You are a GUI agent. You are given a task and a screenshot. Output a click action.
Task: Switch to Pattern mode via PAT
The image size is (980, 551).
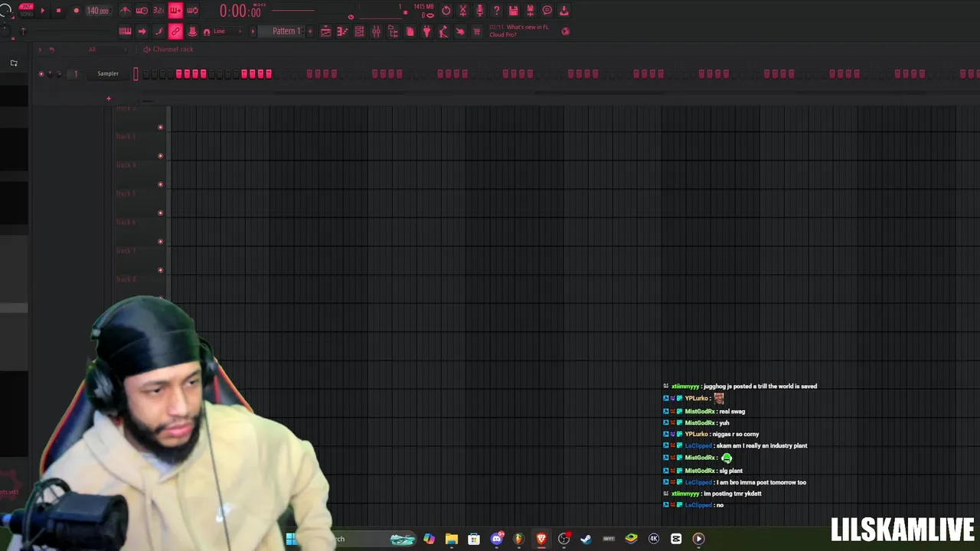tap(27, 7)
